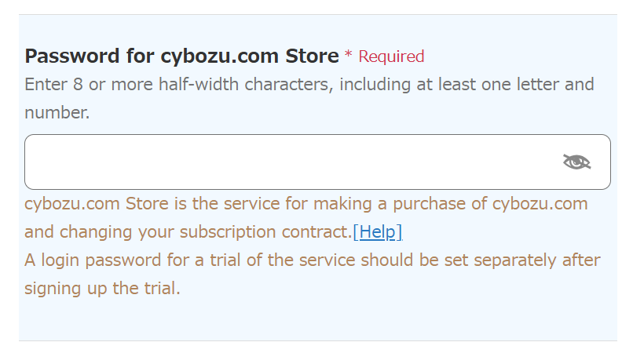Show the typed password using the eye icon
The height and width of the screenshot is (353, 644).
(576, 162)
